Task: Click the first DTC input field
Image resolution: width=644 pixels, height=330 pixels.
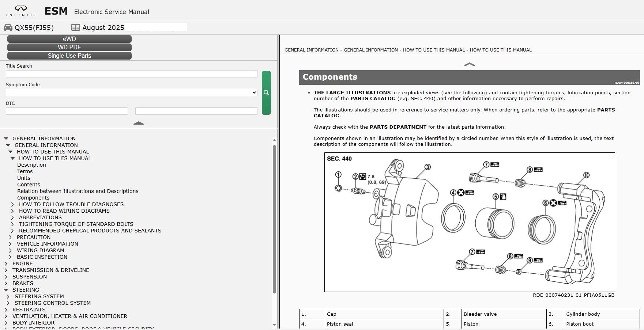Action: [67, 111]
